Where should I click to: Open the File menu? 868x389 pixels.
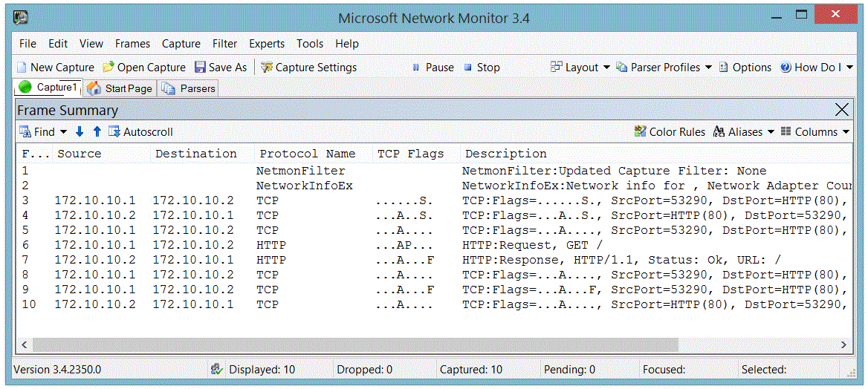27,44
